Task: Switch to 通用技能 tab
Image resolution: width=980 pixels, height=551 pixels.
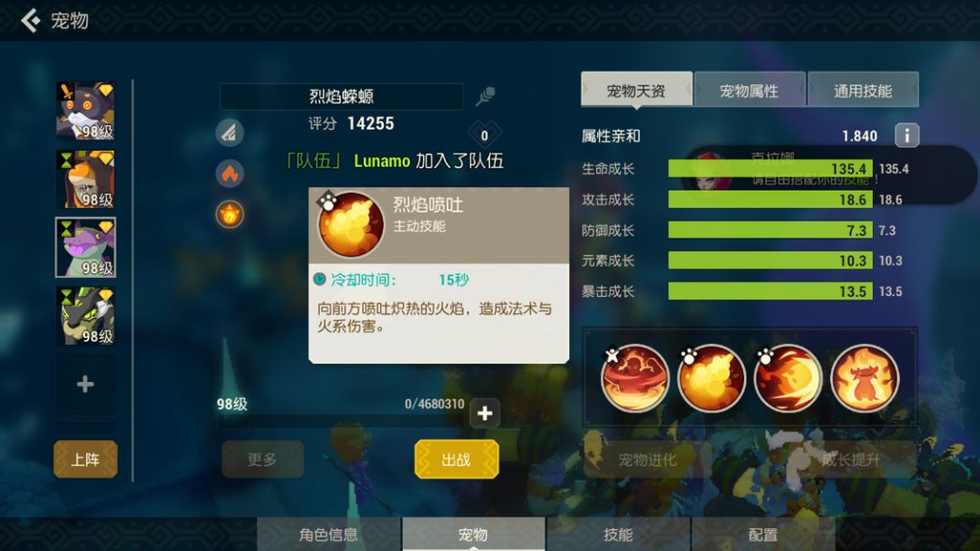Action: (x=863, y=91)
